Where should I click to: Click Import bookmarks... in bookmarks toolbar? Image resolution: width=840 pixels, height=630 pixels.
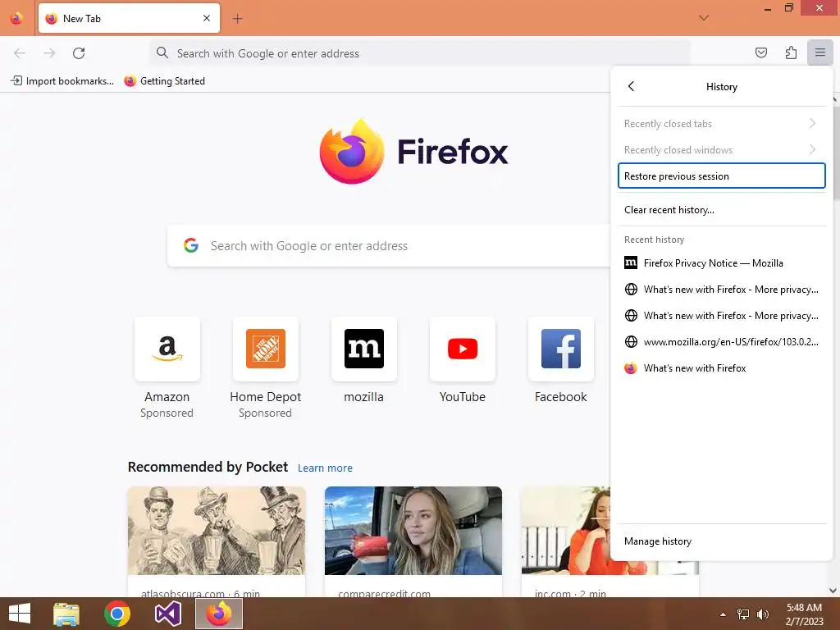[62, 81]
